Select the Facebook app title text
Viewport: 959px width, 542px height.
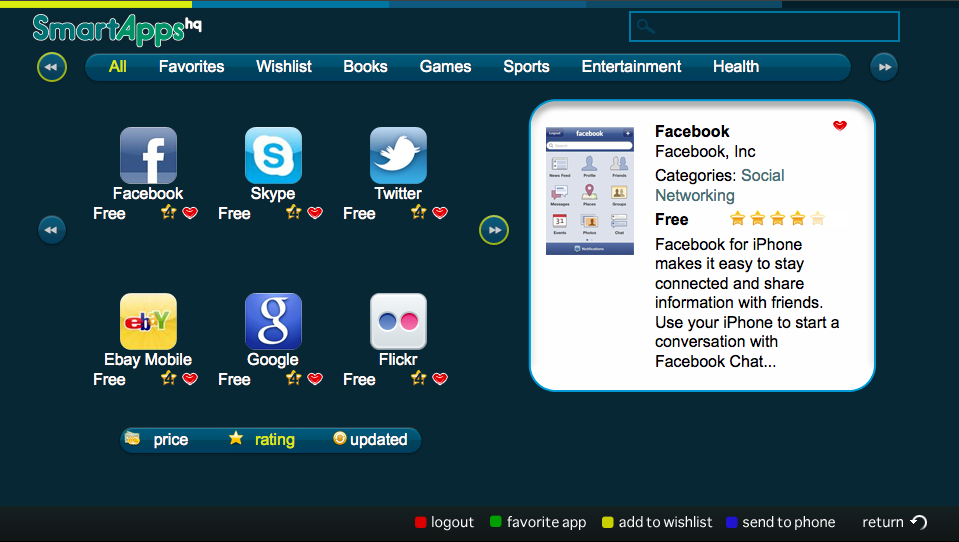[692, 132]
